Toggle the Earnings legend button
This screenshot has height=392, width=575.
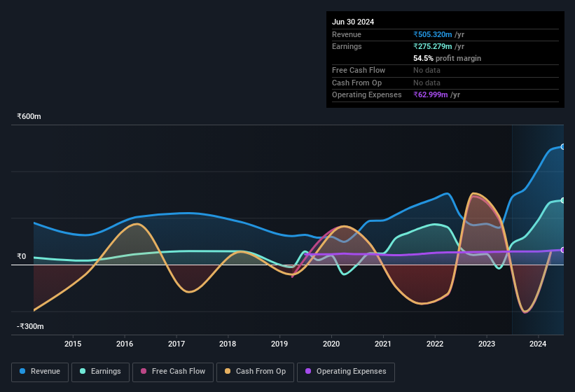pos(100,372)
